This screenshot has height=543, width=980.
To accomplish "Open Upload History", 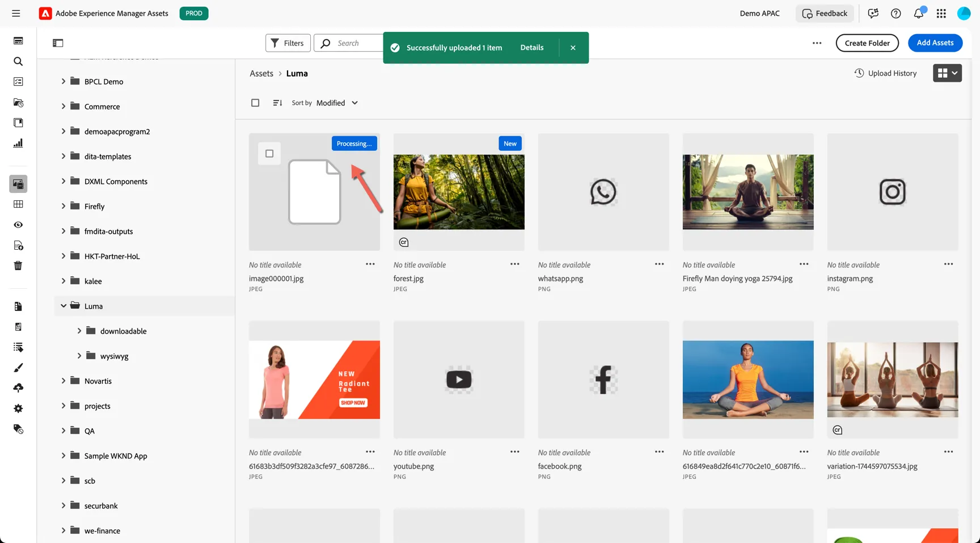I will tap(886, 73).
